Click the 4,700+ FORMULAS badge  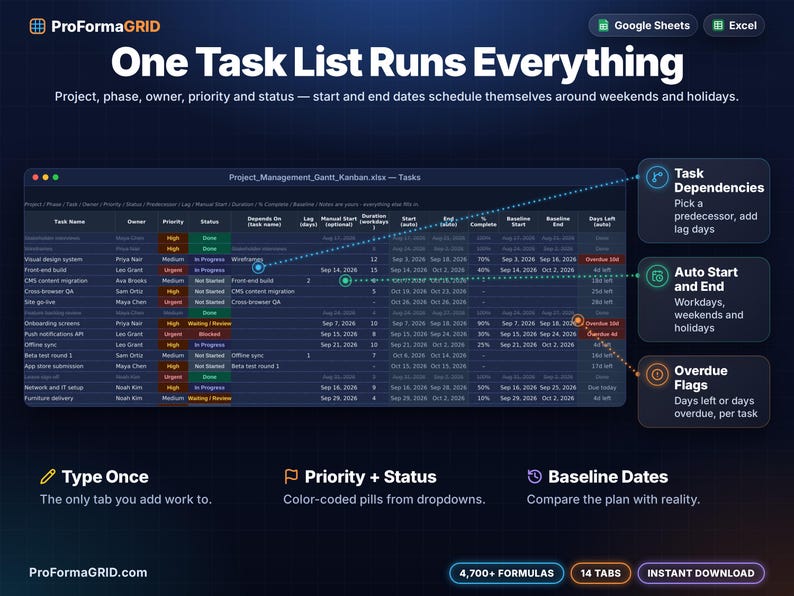coord(506,573)
